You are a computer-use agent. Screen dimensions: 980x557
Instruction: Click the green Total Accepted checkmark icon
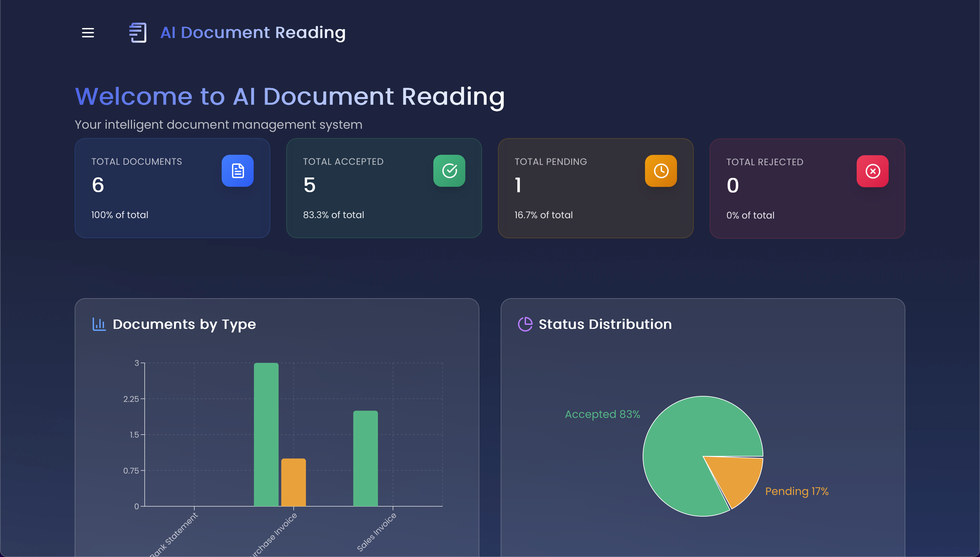pos(449,171)
